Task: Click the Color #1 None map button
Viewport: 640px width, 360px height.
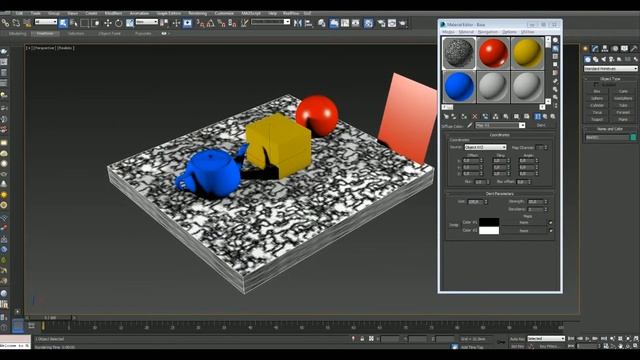Action: (524, 222)
